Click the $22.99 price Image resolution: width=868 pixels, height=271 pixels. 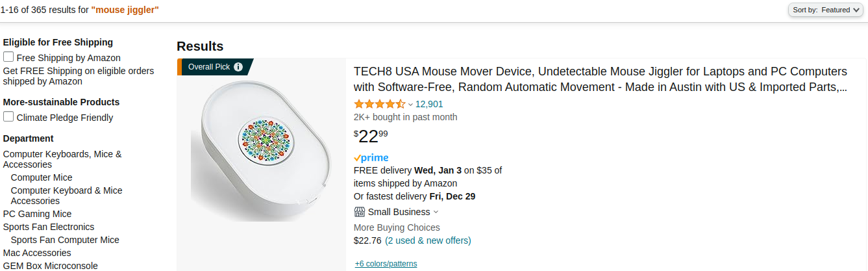click(x=371, y=136)
